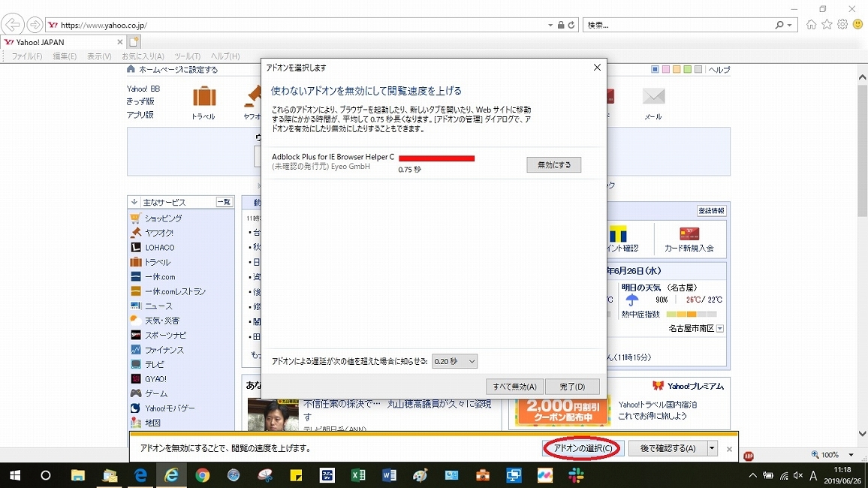Click 完了(D) to finish the dialog
Viewport: 868px width, 488px height.
click(572, 387)
